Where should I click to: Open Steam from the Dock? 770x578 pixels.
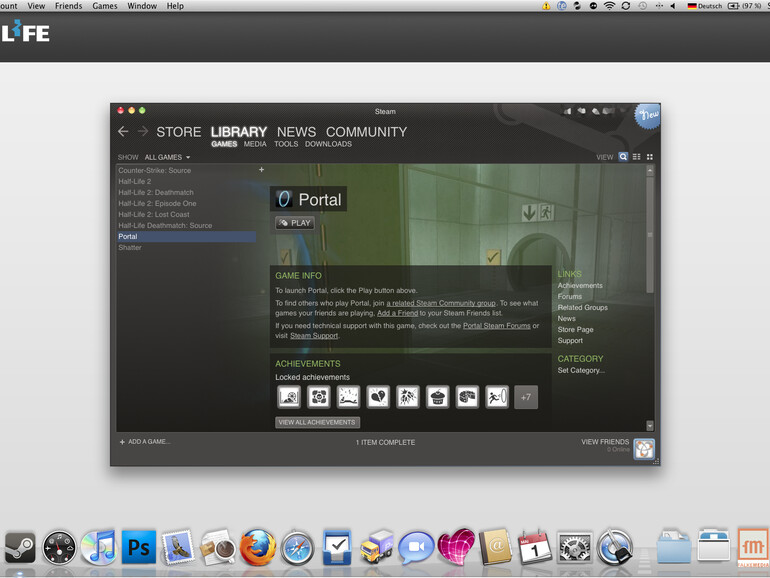point(20,548)
